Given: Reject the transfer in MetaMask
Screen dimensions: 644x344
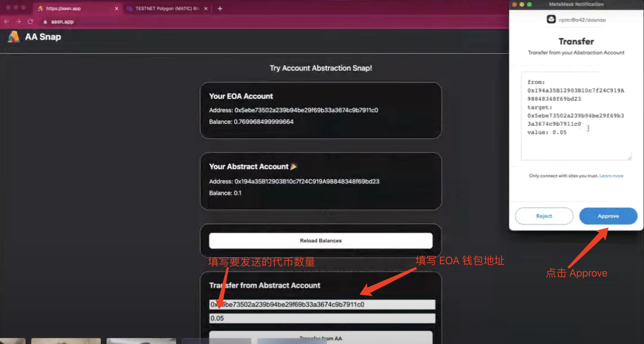Looking at the screenshot, I should (x=544, y=216).
